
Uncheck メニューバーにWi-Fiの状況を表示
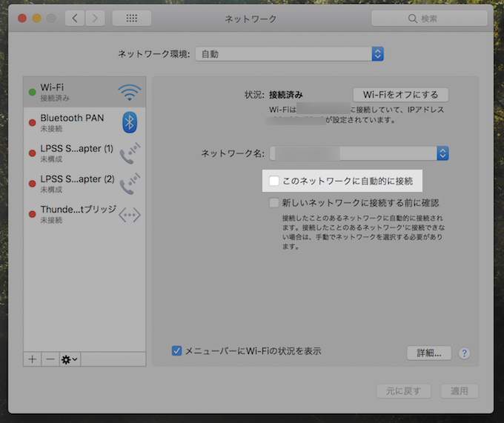(176, 351)
